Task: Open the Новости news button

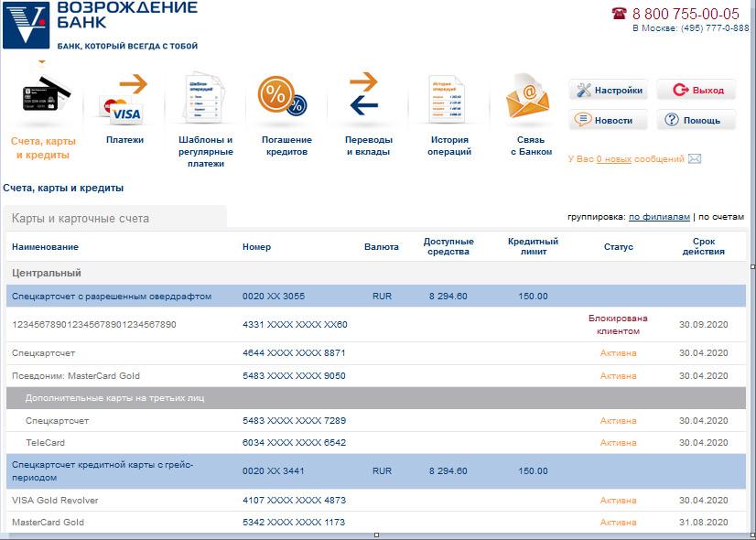Action: click(x=609, y=120)
